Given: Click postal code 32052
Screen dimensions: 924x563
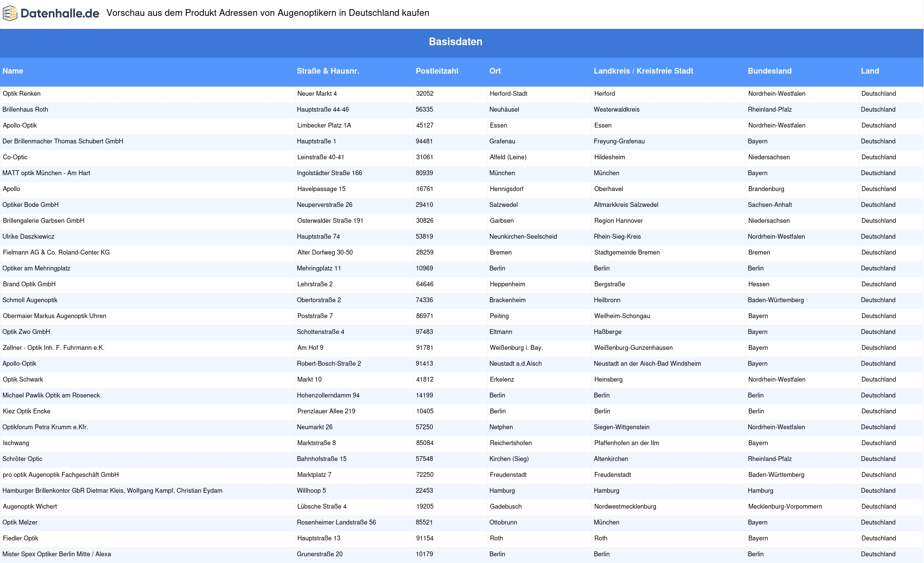Looking at the screenshot, I should coord(425,94).
